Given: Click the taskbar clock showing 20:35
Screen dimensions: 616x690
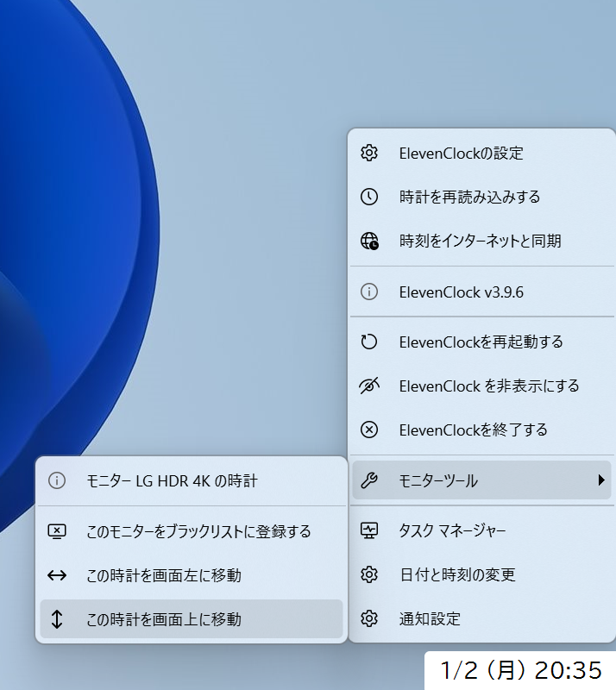Looking at the screenshot, I should pyautogui.click(x=520, y=671).
